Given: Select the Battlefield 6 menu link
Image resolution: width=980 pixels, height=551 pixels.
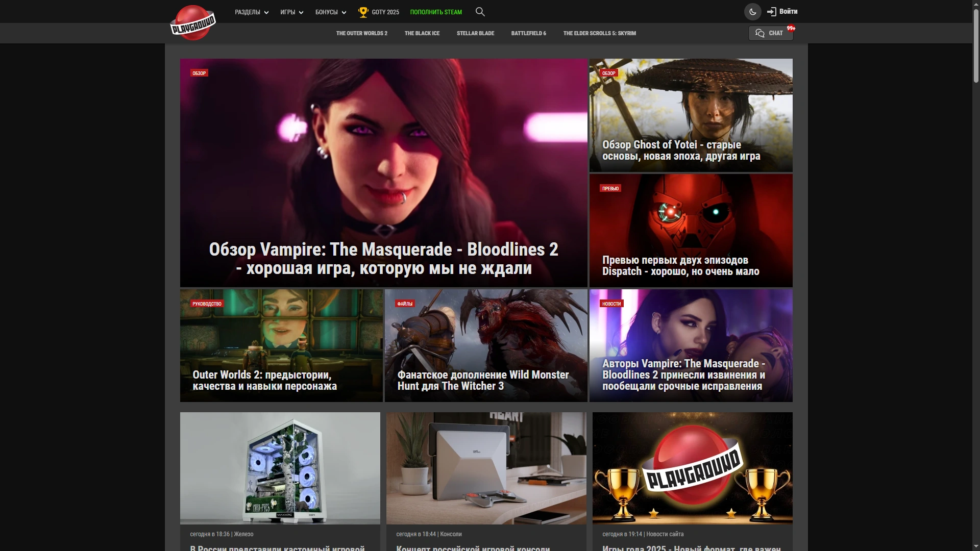Looking at the screenshot, I should pyautogui.click(x=528, y=33).
